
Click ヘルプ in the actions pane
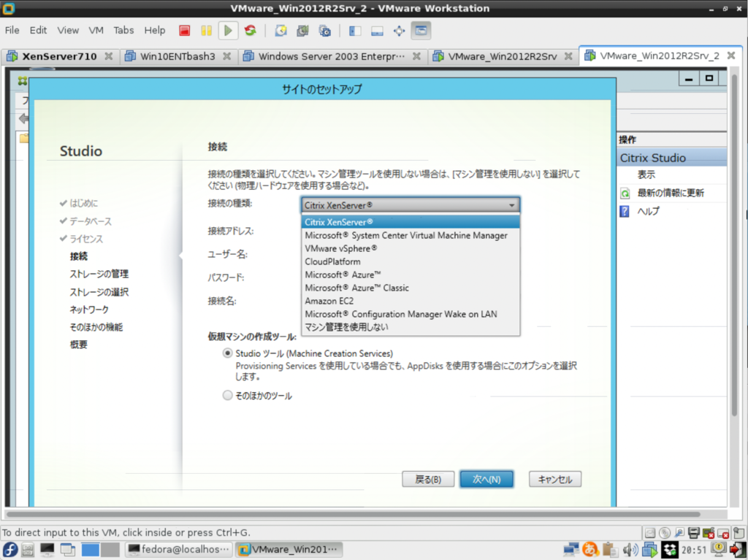(649, 211)
